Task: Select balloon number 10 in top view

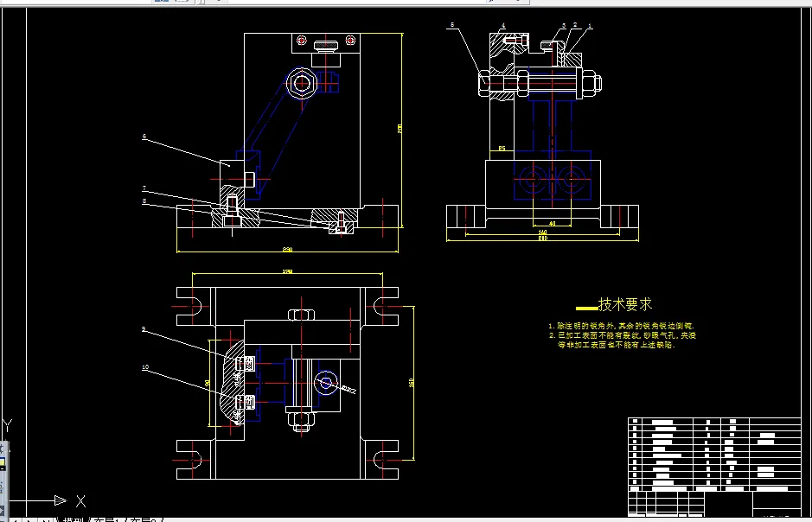Action: (x=145, y=367)
